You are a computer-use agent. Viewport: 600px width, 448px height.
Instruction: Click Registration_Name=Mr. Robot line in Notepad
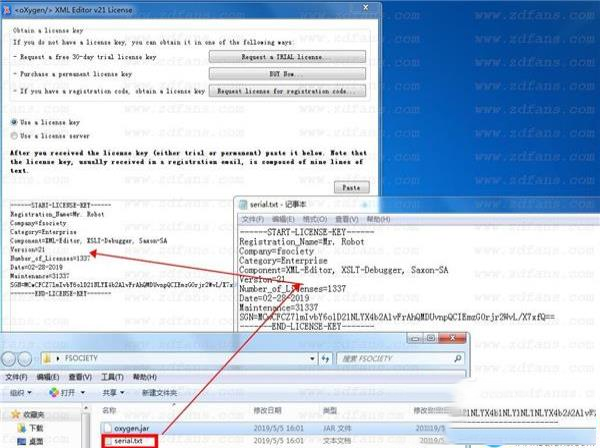[302, 242]
